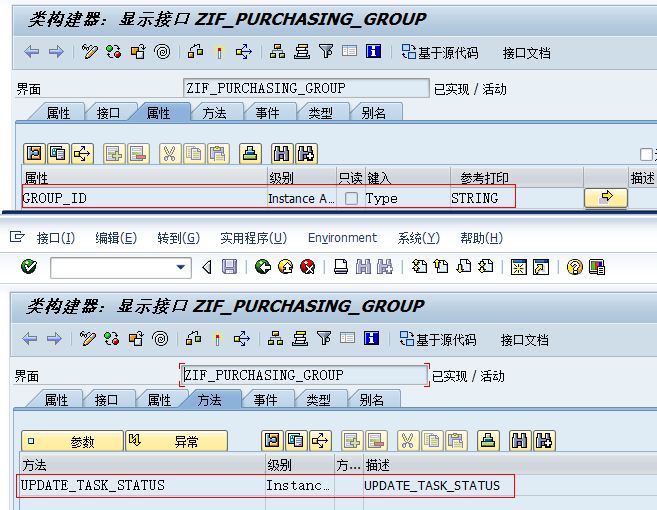
Task: Click delete row icon above GROUP_ID row
Action: click(138, 154)
